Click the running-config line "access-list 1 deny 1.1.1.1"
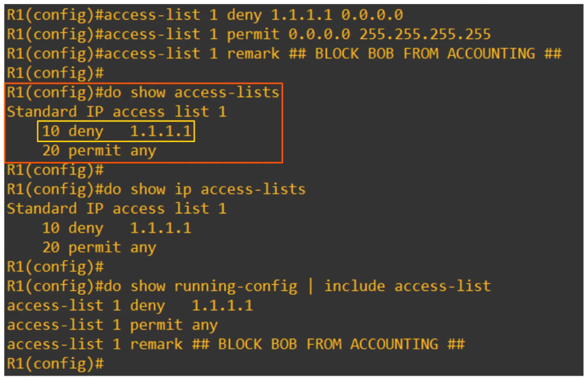 click(x=130, y=306)
